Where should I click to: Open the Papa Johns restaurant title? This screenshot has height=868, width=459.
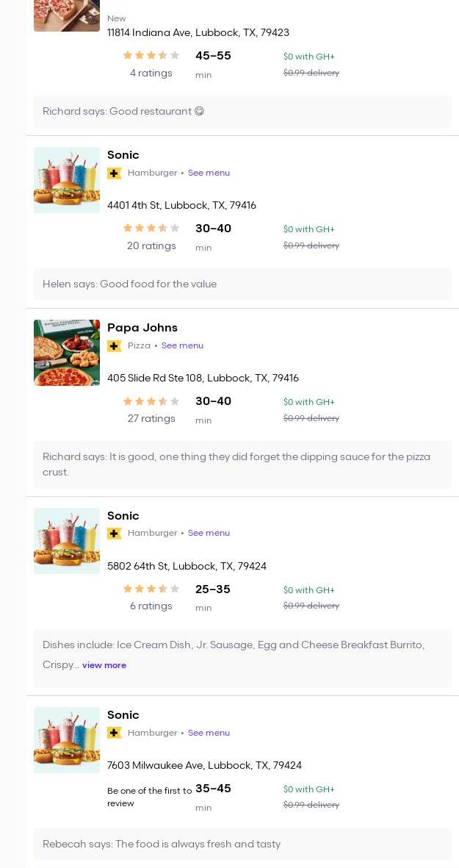(x=142, y=328)
